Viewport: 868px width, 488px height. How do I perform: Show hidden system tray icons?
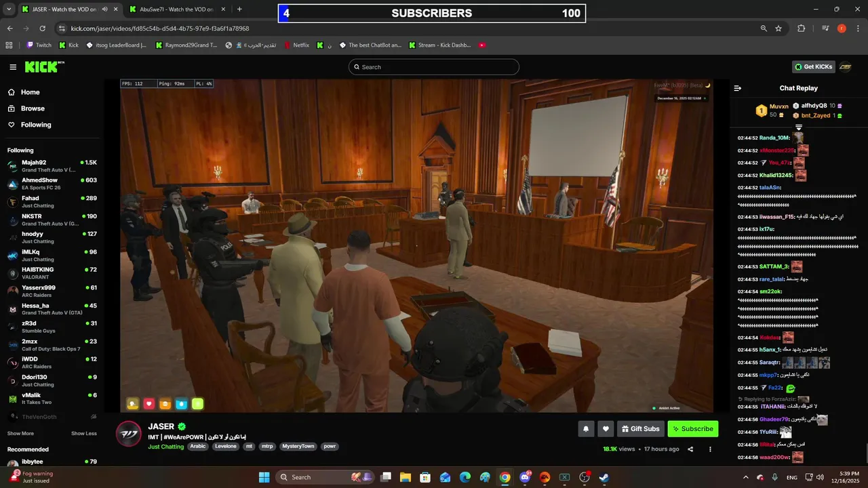pos(746,477)
